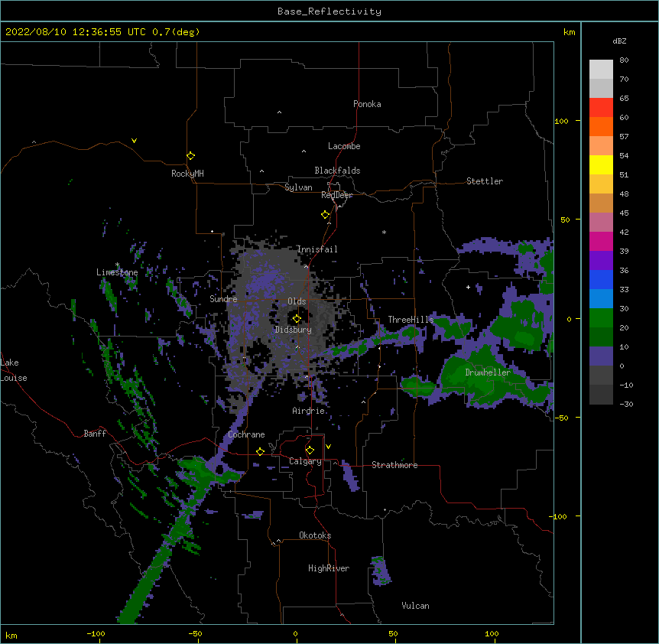
Task: Click the -100 tick on bottom axis
Action: click(96, 633)
